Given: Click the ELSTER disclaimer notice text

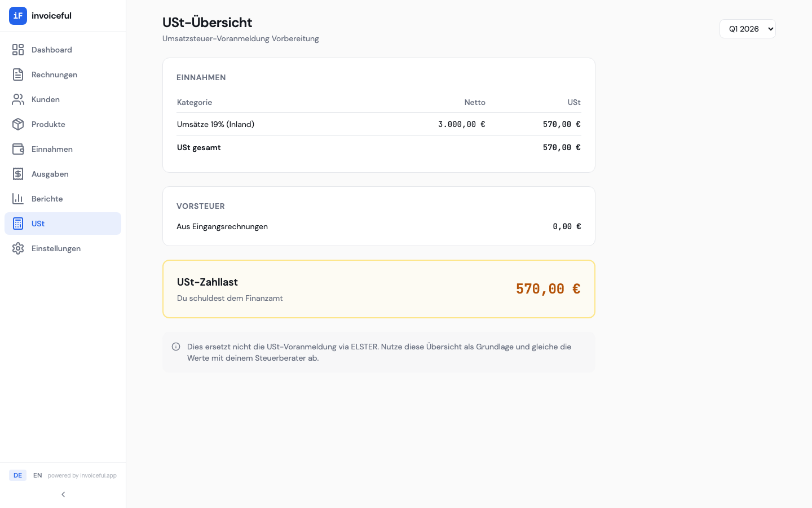Looking at the screenshot, I should point(379,352).
